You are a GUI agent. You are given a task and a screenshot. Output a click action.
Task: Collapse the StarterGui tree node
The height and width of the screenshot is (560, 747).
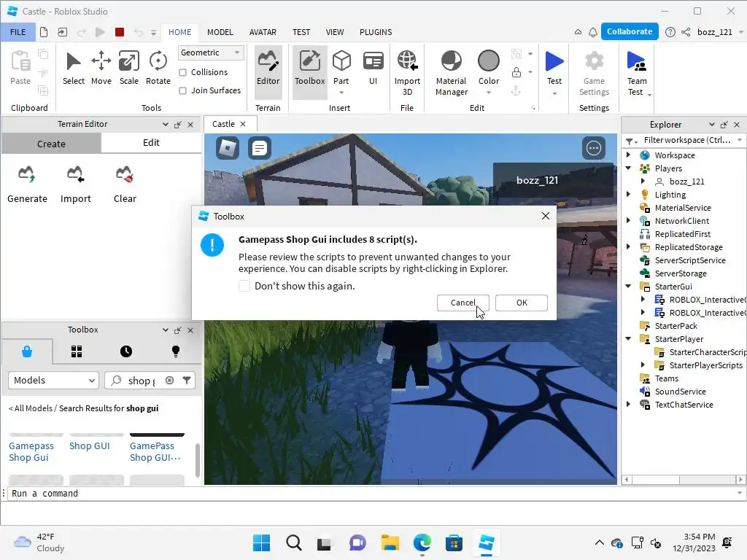[x=628, y=286]
